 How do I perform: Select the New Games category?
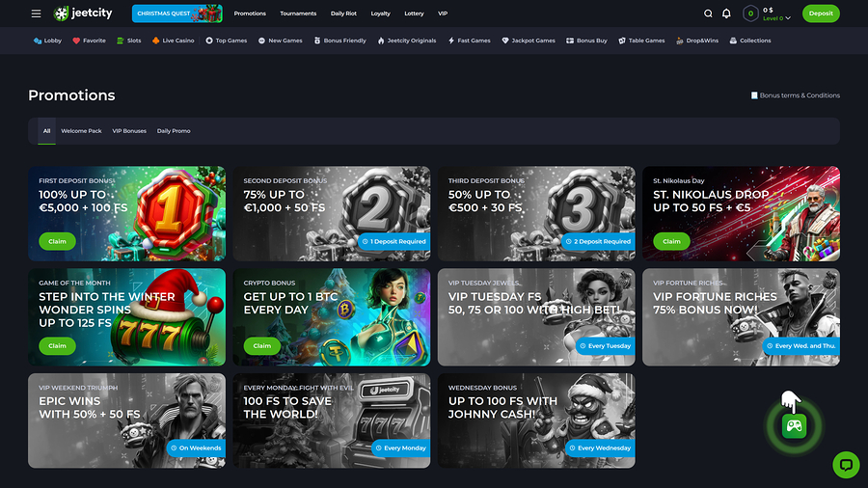pyautogui.click(x=280, y=41)
